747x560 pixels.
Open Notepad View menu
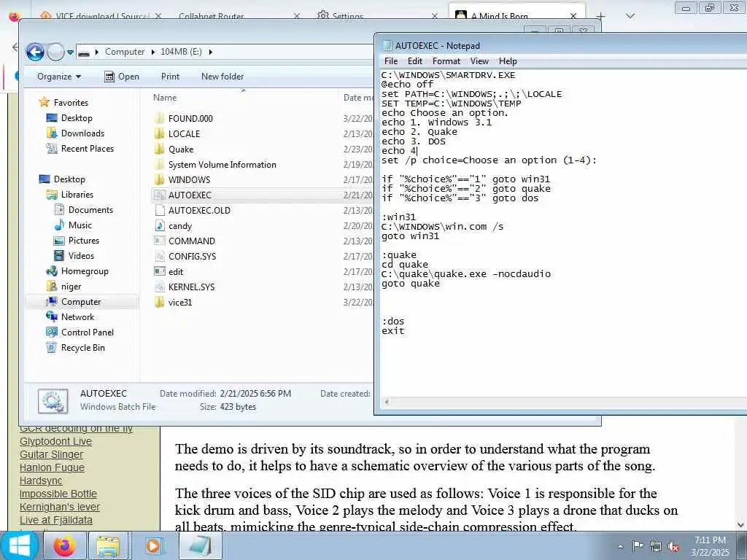(479, 61)
